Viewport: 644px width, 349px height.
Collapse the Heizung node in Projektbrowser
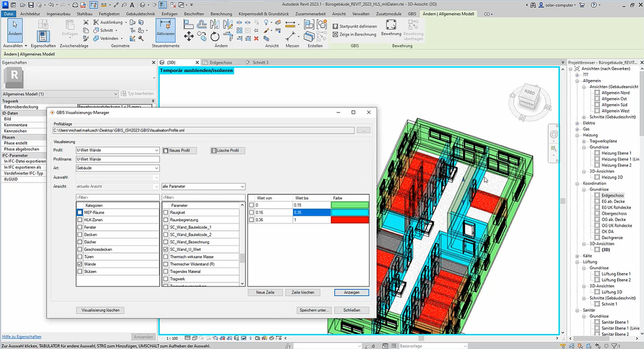click(x=578, y=135)
